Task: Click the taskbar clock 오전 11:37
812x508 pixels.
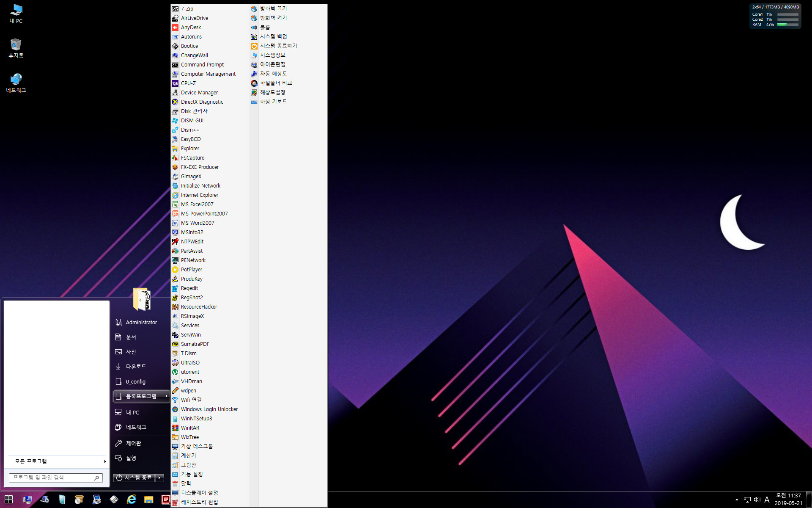Action: point(788,500)
